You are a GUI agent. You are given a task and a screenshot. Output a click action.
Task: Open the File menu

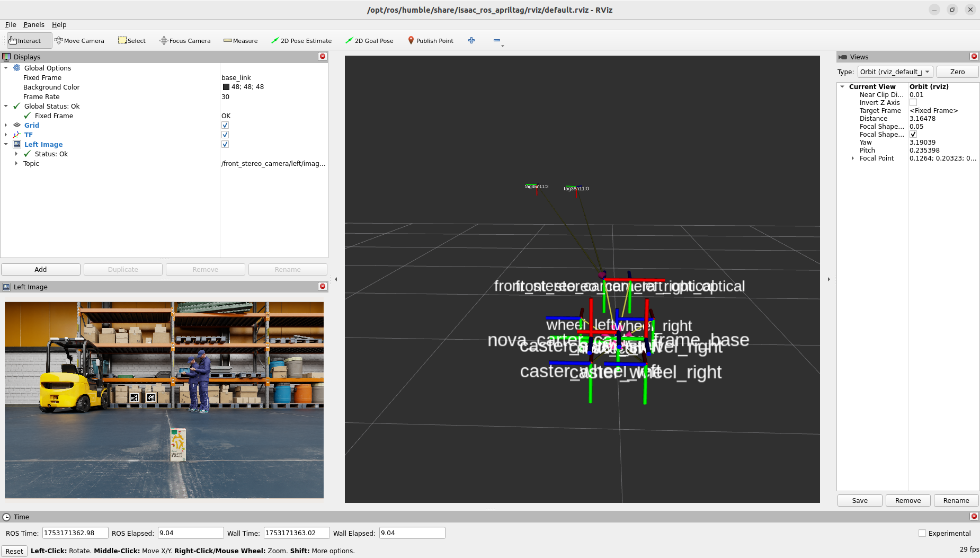11,25
